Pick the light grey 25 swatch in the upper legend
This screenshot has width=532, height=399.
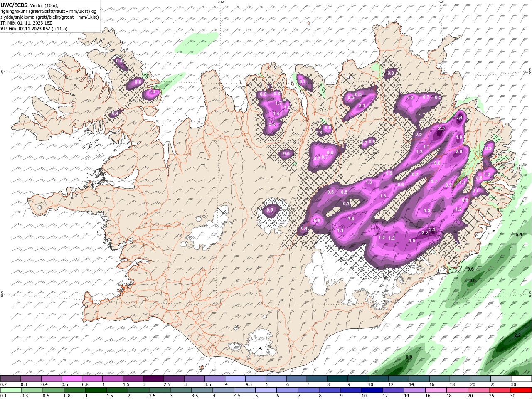tap(501, 379)
